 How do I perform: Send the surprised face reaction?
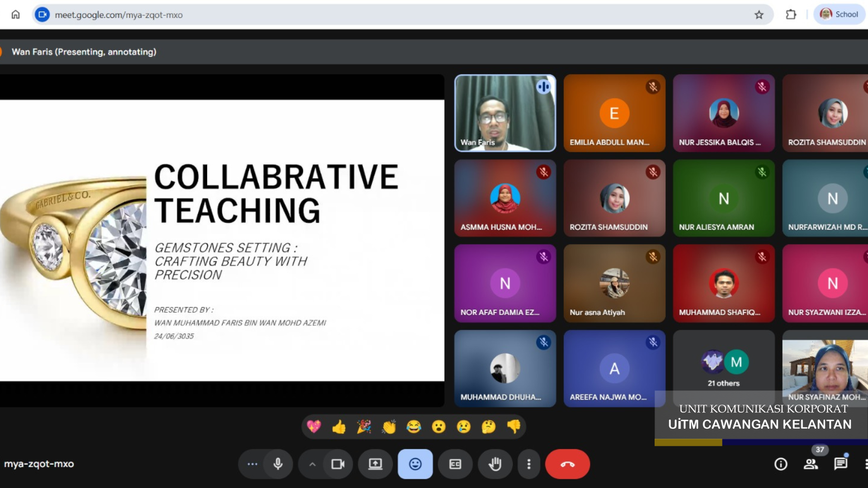click(x=439, y=427)
